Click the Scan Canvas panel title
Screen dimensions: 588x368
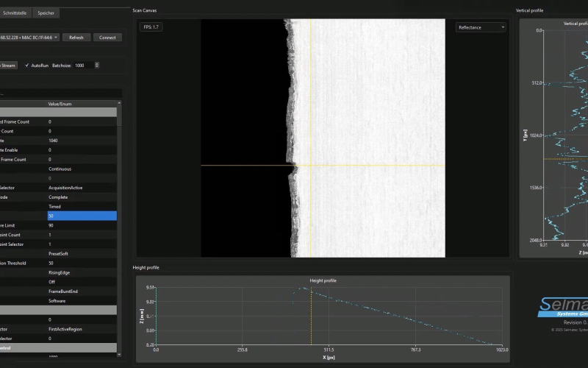[x=145, y=10]
